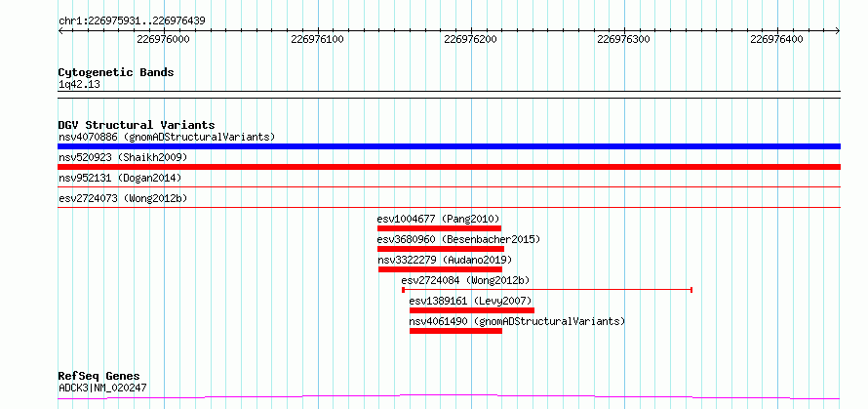Click the red bar under nsv4061490
This screenshot has width=868, height=409.
pos(455,331)
